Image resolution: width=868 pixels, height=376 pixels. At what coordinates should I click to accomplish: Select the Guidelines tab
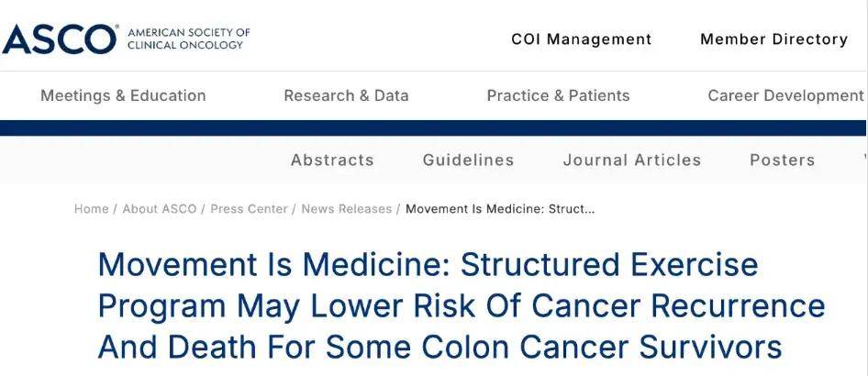pyautogui.click(x=468, y=160)
